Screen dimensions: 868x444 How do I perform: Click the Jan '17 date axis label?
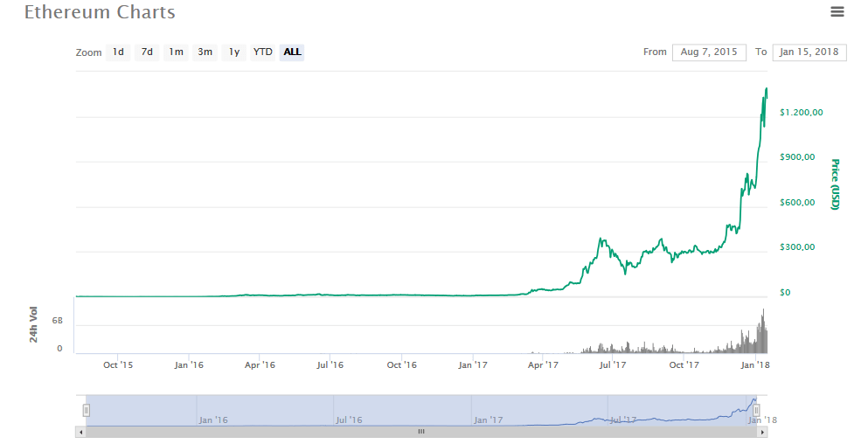473,364
